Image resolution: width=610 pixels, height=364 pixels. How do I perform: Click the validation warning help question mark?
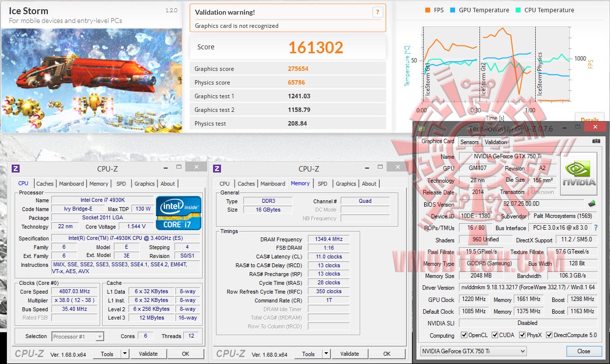pos(377,13)
